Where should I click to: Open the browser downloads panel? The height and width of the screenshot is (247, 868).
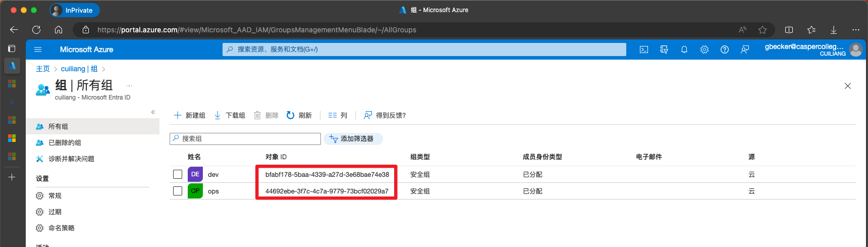pos(834,30)
